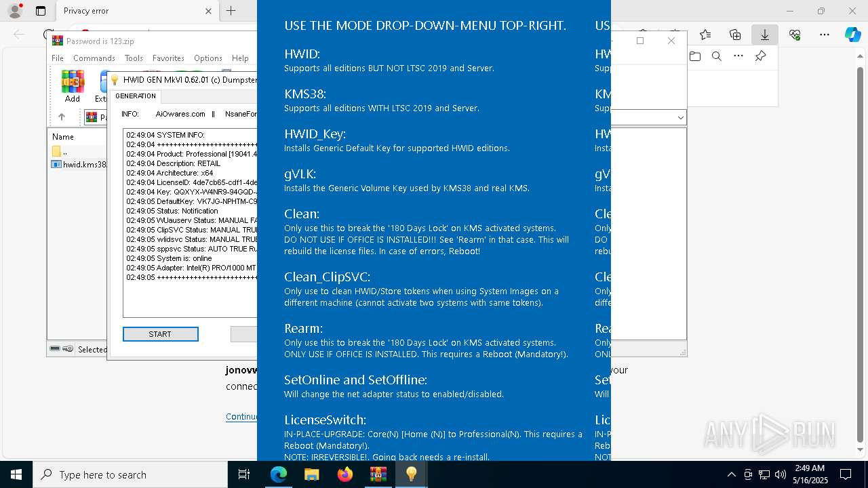This screenshot has width=868, height=488.
Task: Open the notification center icon
Action: click(x=846, y=474)
